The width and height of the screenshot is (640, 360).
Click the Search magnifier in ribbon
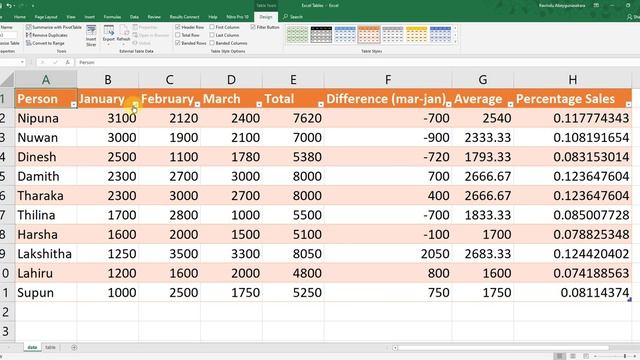pos(285,17)
